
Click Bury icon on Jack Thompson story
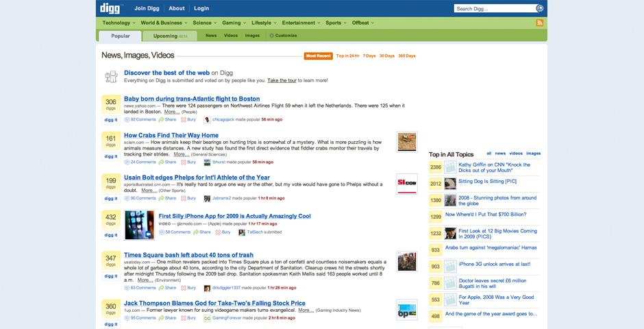[183, 318]
